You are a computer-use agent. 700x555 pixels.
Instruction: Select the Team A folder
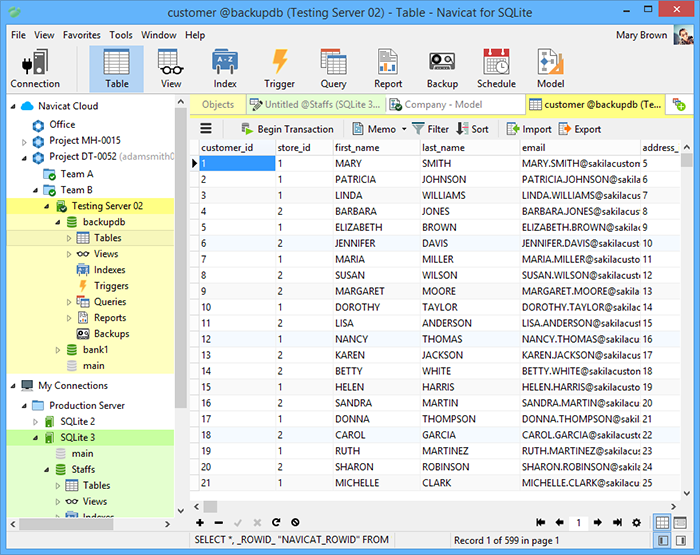pyautogui.click(x=77, y=174)
